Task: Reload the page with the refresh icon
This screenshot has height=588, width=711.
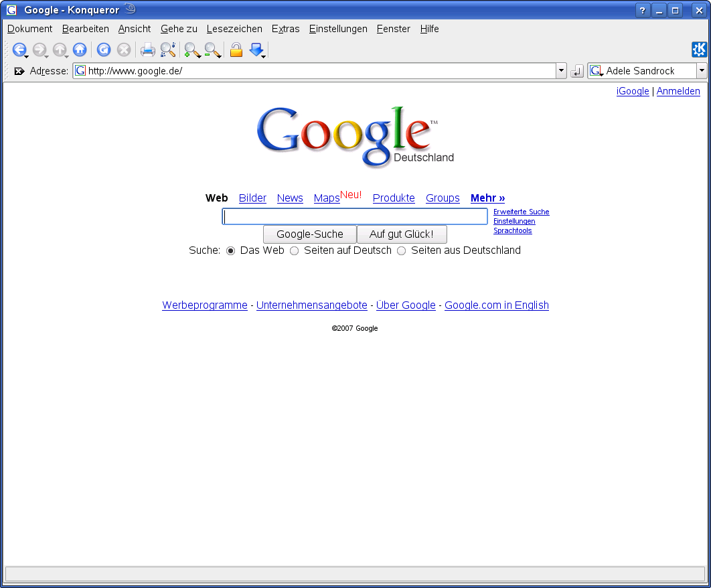Action: coord(104,50)
